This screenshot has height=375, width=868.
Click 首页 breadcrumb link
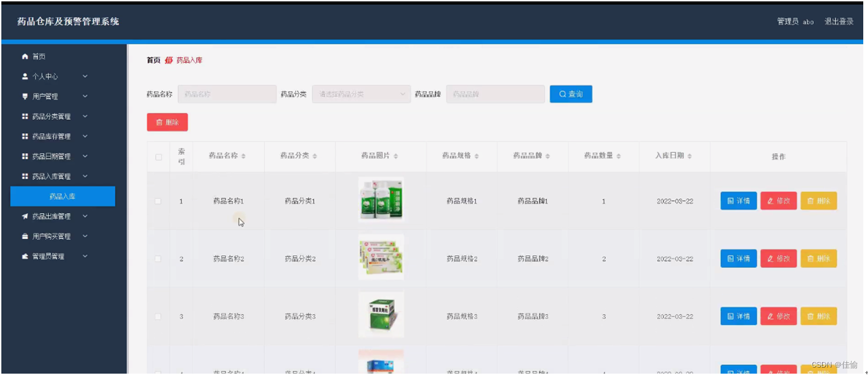[153, 60]
